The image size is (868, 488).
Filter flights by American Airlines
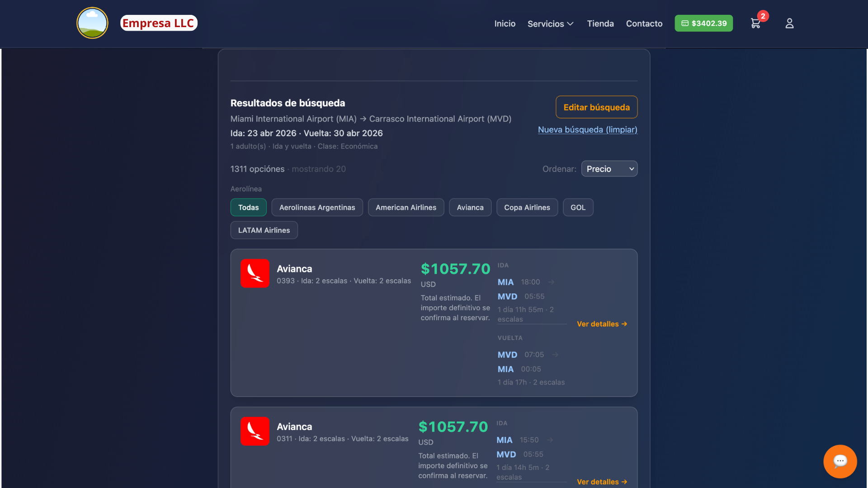click(x=406, y=207)
